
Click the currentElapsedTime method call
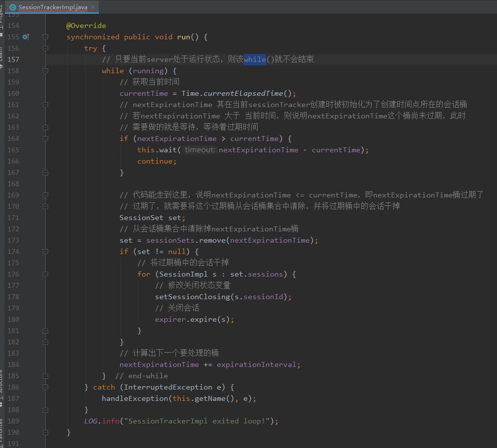[x=244, y=93]
